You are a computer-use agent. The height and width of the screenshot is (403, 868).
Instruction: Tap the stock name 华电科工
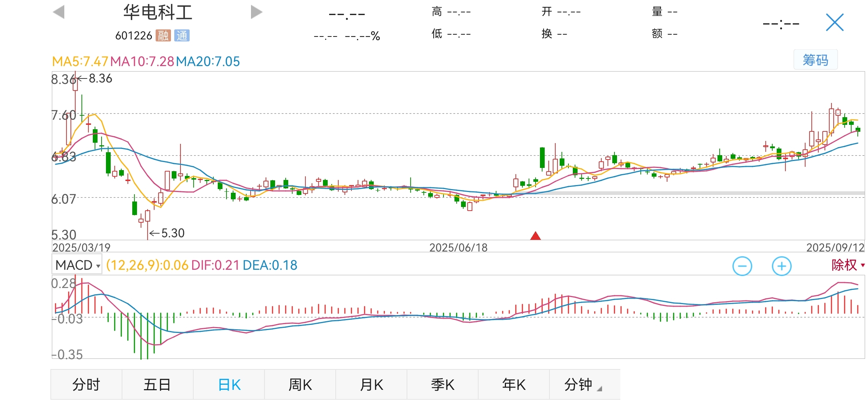(x=157, y=12)
